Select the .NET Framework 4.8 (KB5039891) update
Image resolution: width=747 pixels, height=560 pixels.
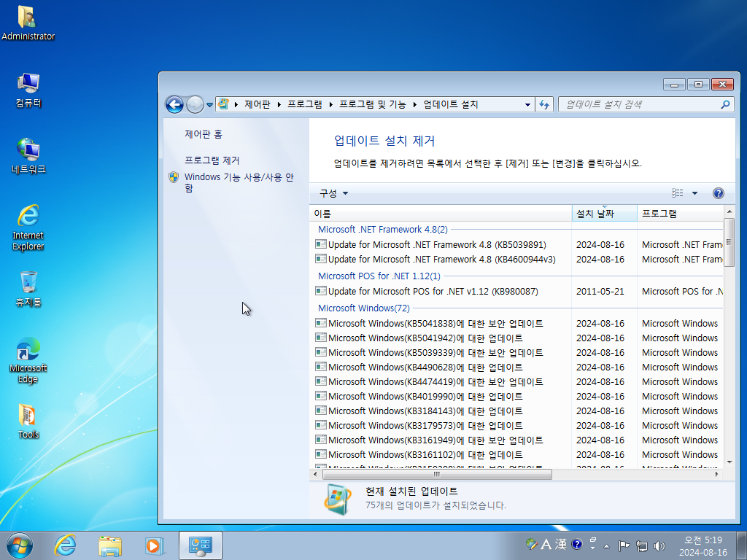click(x=437, y=245)
